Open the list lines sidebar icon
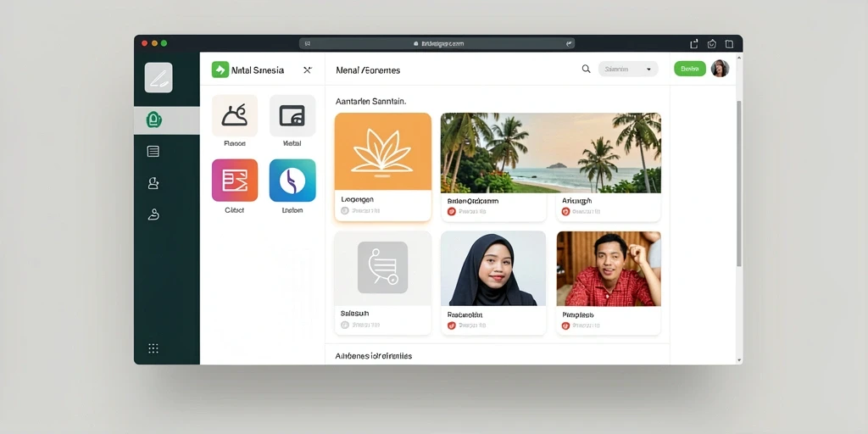 pyautogui.click(x=153, y=151)
